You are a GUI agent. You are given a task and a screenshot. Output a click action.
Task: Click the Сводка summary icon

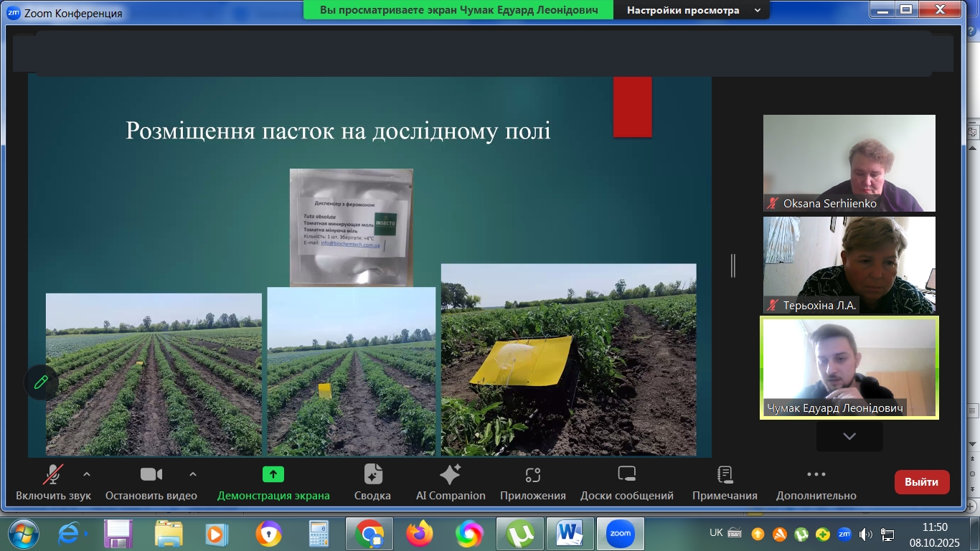[x=373, y=475]
